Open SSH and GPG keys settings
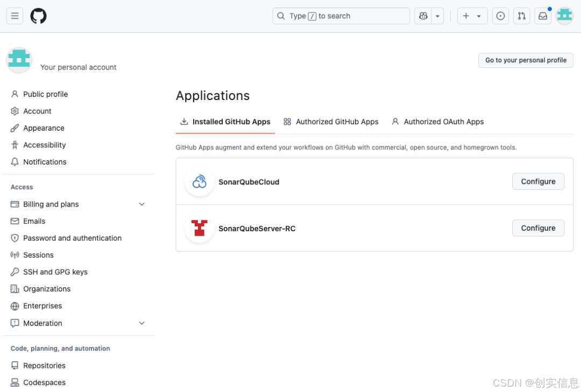The height and width of the screenshot is (392, 581). pyautogui.click(x=55, y=272)
